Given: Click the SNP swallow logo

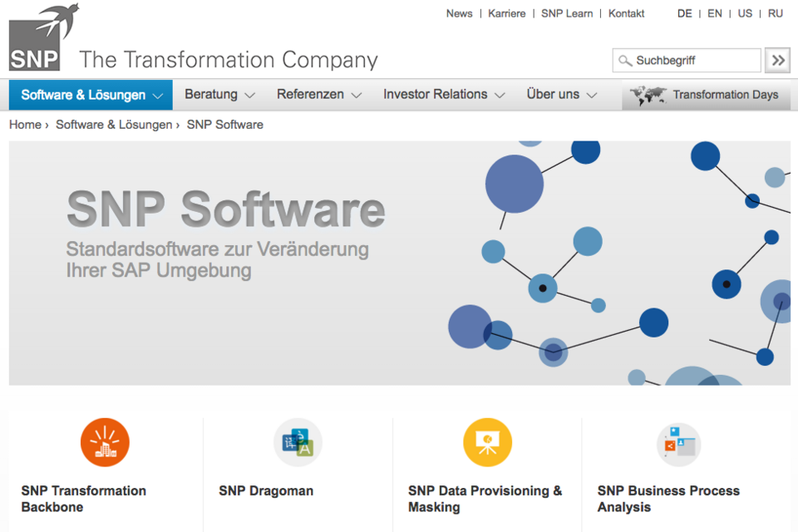Looking at the screenshot, I should coord(44,37).
